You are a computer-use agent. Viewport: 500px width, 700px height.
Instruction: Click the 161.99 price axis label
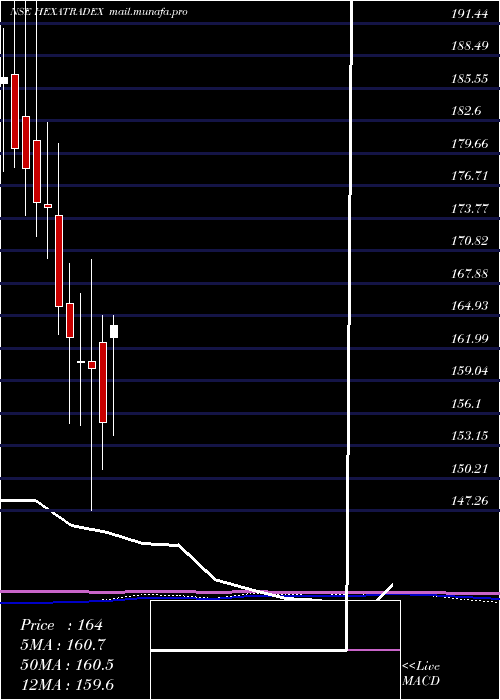(x=469, y=339)
